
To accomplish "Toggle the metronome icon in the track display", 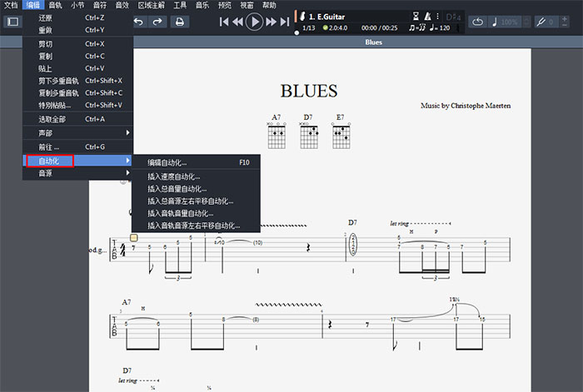I will point(428,16).
